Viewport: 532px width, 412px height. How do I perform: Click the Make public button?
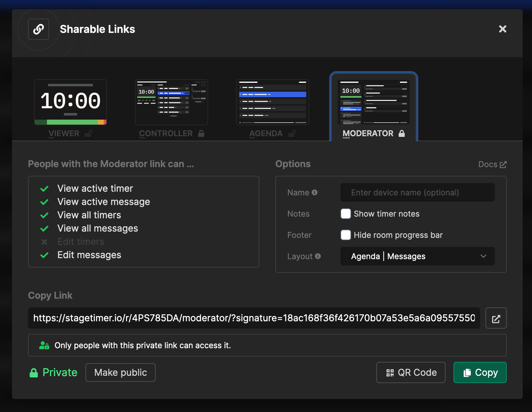[120, 372]
